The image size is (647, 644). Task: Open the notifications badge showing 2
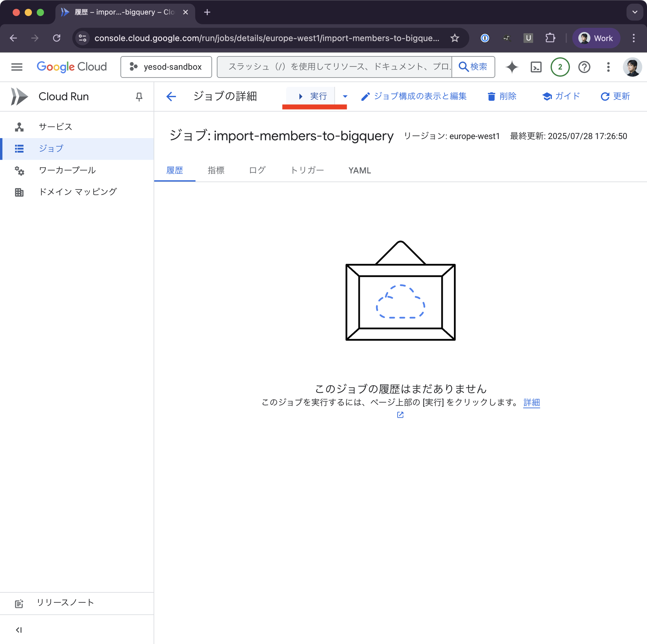[560, 67]
